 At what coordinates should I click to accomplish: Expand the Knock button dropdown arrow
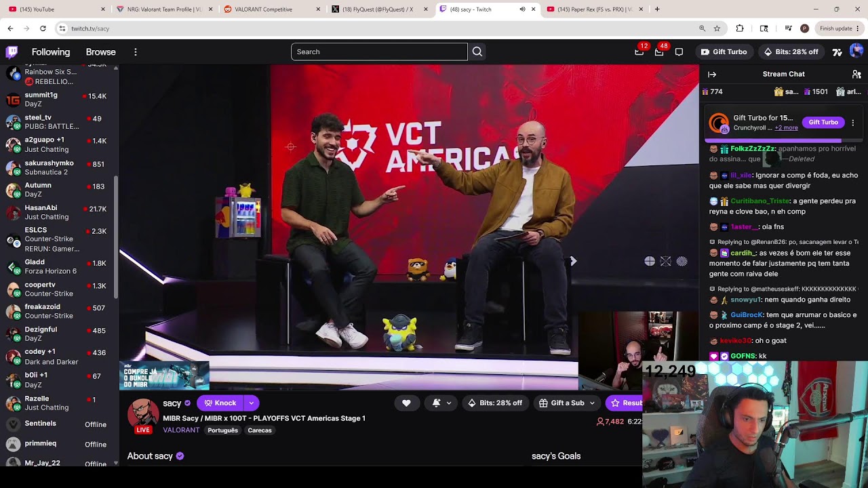click(251, 403)
